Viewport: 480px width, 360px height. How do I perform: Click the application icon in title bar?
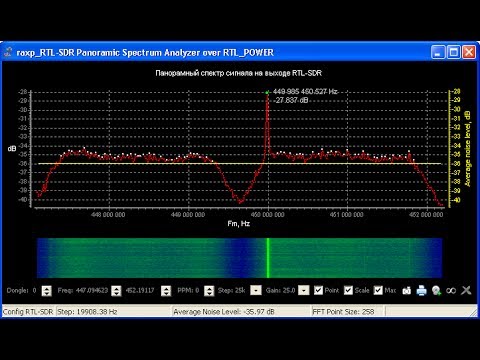[x=8, y=52]
